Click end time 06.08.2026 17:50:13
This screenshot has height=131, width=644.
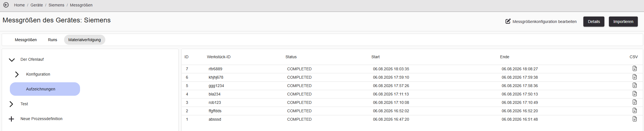tap(520, 94)
